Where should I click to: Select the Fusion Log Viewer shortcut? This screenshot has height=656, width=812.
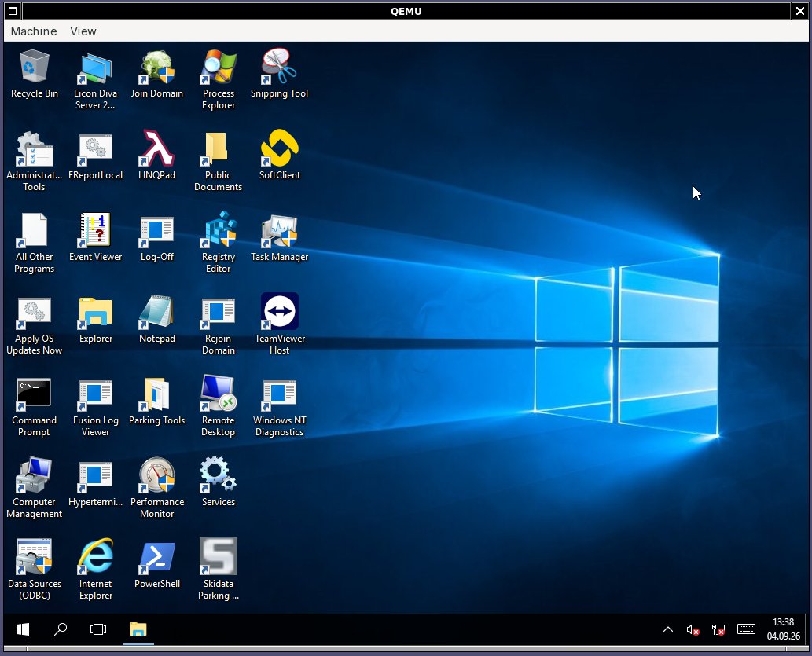click(95, 406)
